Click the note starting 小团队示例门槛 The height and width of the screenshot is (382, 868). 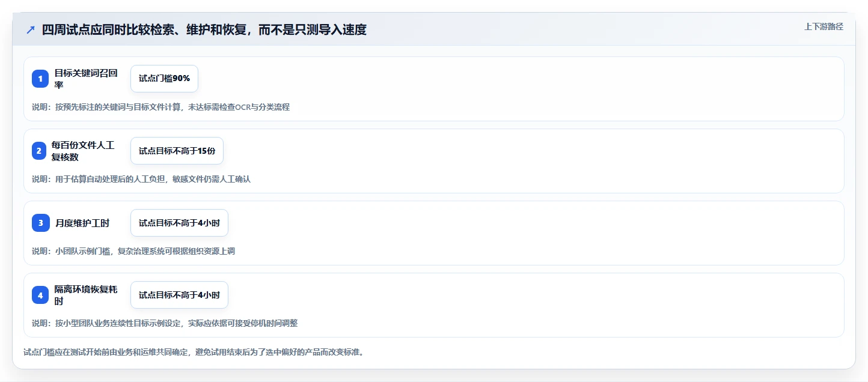point(133,251)
